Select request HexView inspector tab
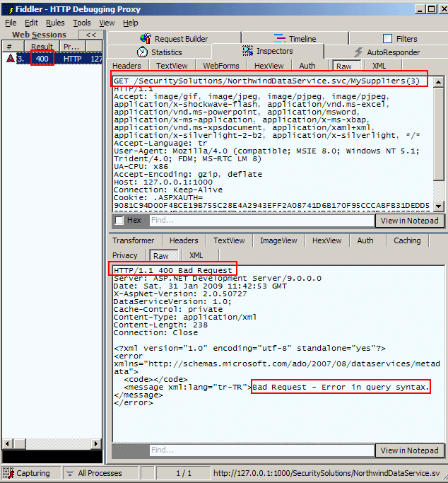Image resolution: width=448 pixels, height=483 pixels. point(269,66)
